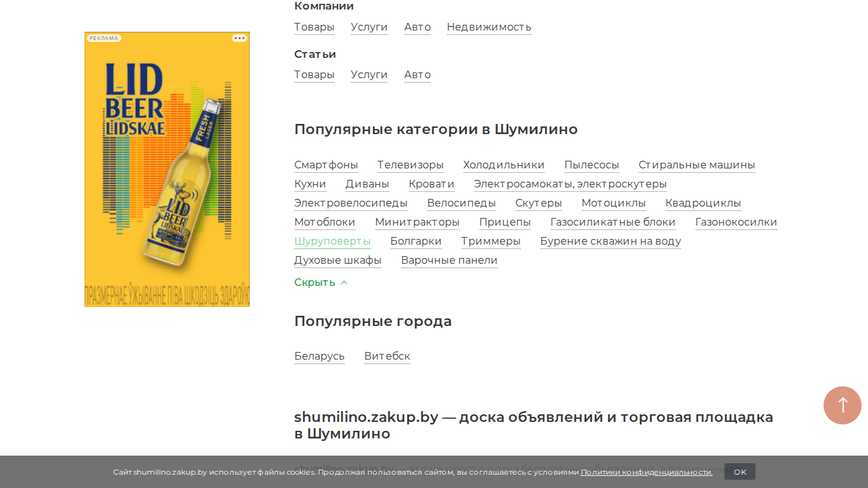868x488 pixels.
Task: Open Недвижимость under Компании
Action: point(489,27)
